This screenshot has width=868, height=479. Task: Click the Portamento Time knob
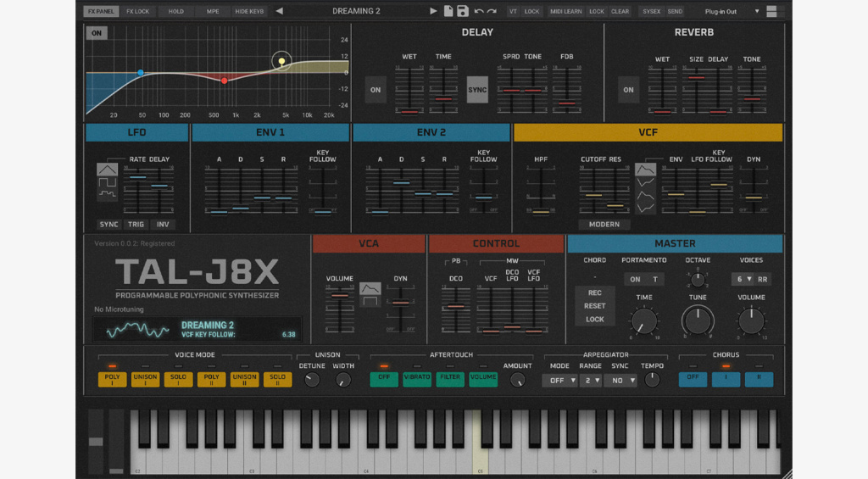[644, 320]
